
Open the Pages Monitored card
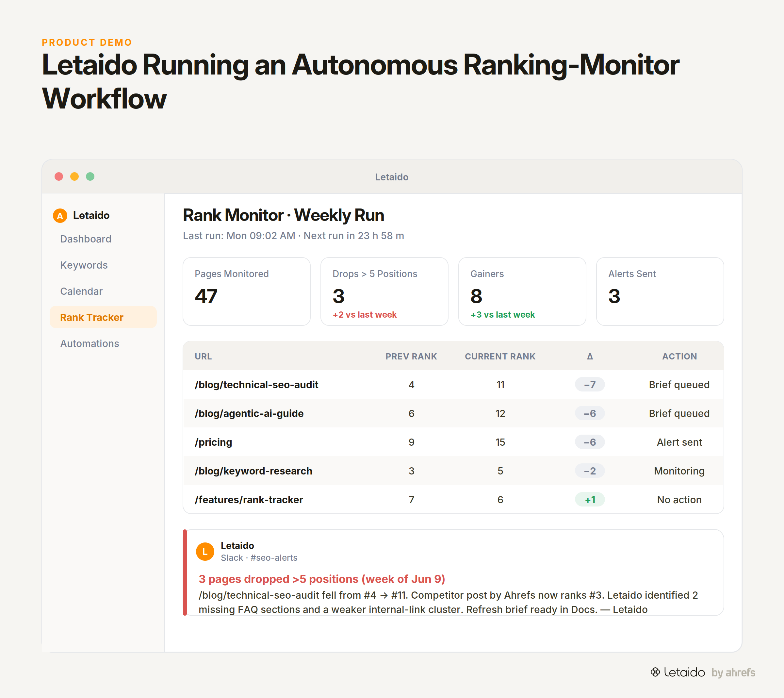[x=247, y=291]
